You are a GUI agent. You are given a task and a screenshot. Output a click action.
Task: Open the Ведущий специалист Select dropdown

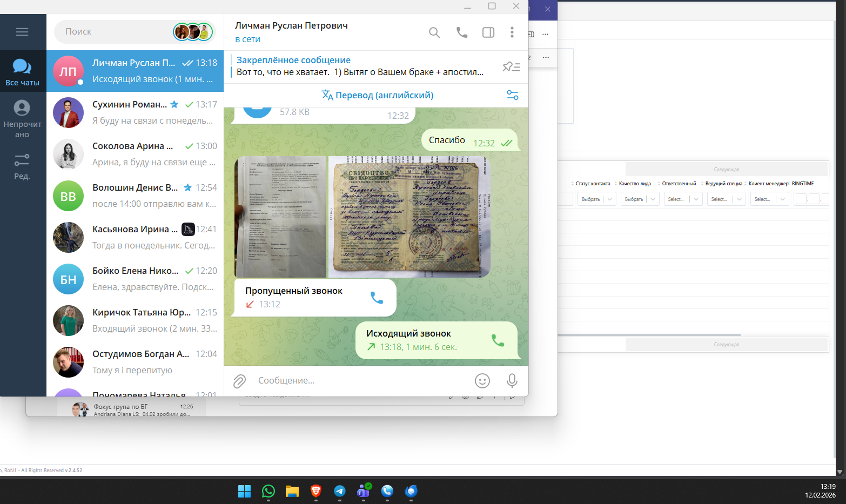(x=726, y=199)
